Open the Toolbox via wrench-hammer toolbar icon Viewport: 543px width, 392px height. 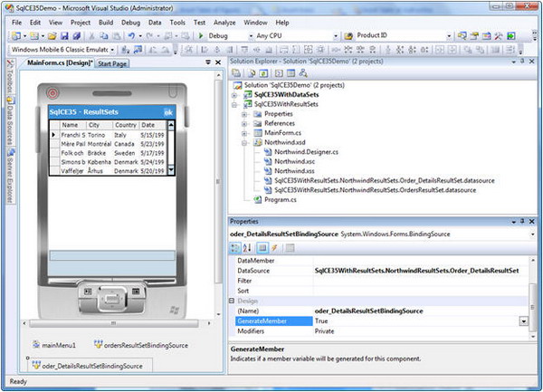tap(499, 35)
